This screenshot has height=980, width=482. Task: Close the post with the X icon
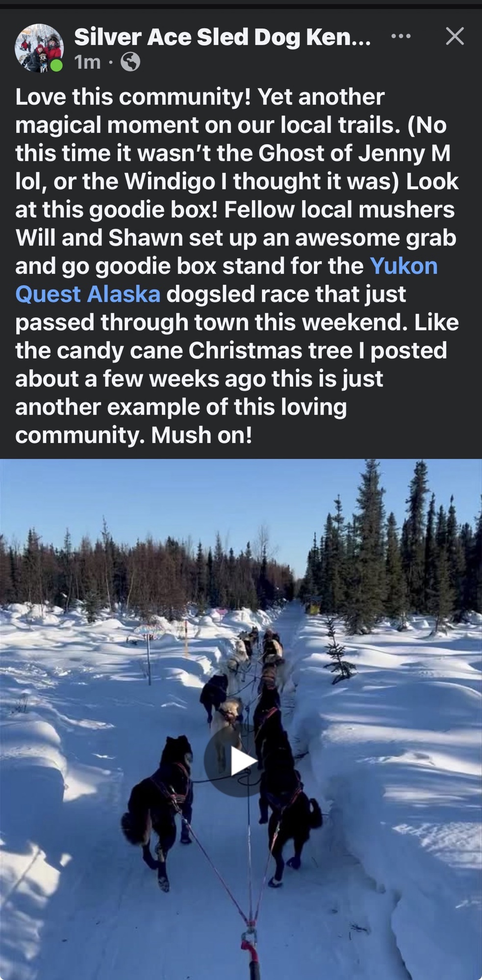[455, 36]
